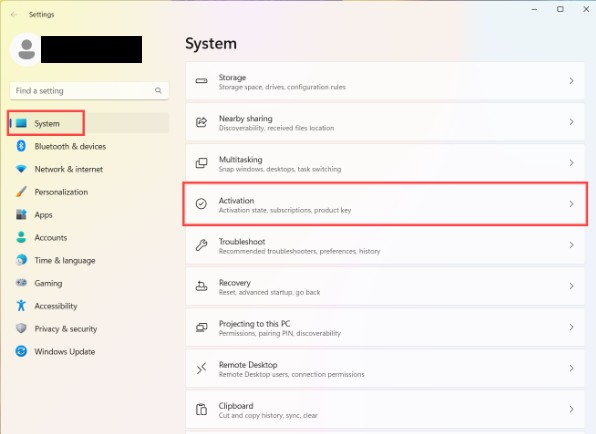Open Projecting to this PC chevron
This screenshot has width=596, height=434.
pos(571,327)
